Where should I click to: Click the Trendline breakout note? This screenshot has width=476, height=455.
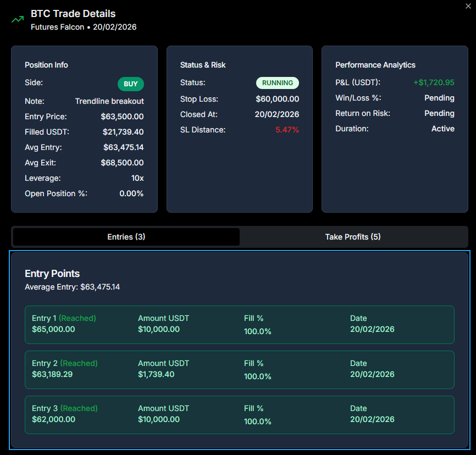click(x=109, y=102)
